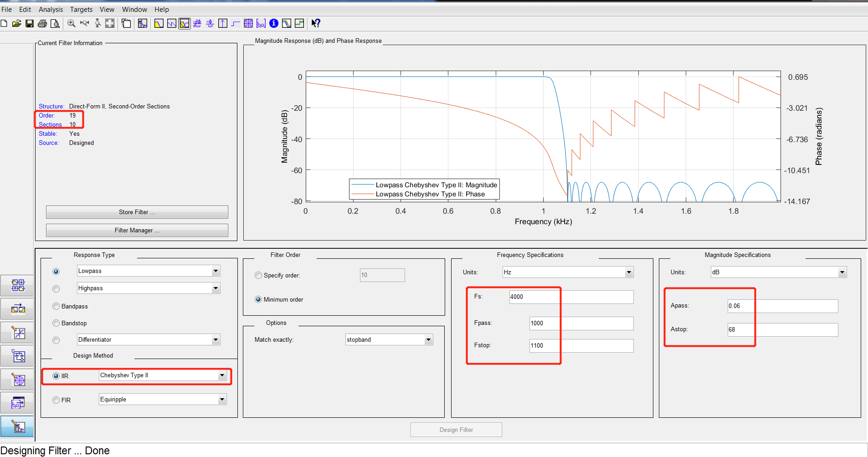868x457 pixels.
Task: Click the Full View Analysis toolbar icon
Action: pos(126,23)
